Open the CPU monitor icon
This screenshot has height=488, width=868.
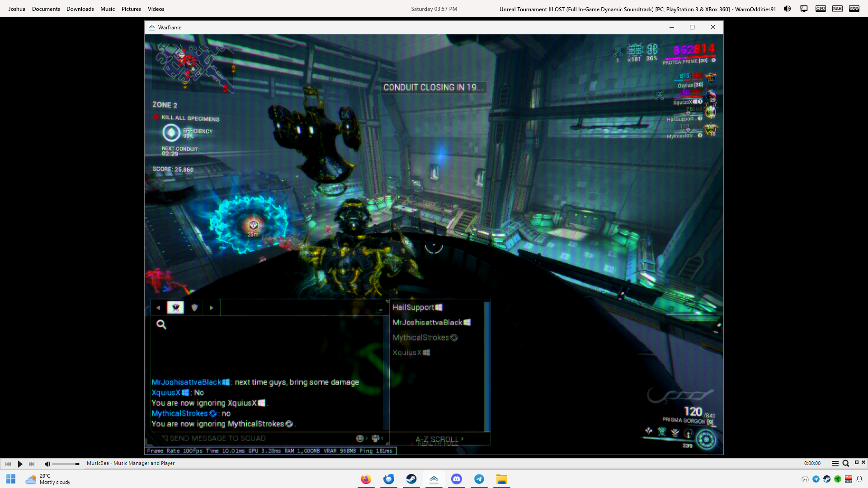tap(821, 9)
